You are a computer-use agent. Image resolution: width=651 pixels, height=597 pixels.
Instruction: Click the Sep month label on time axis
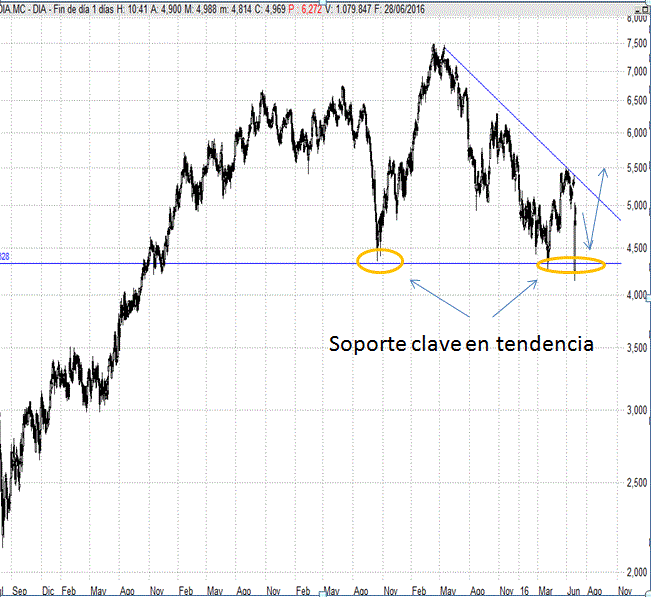pyautogui.click(x=20, y=591)
